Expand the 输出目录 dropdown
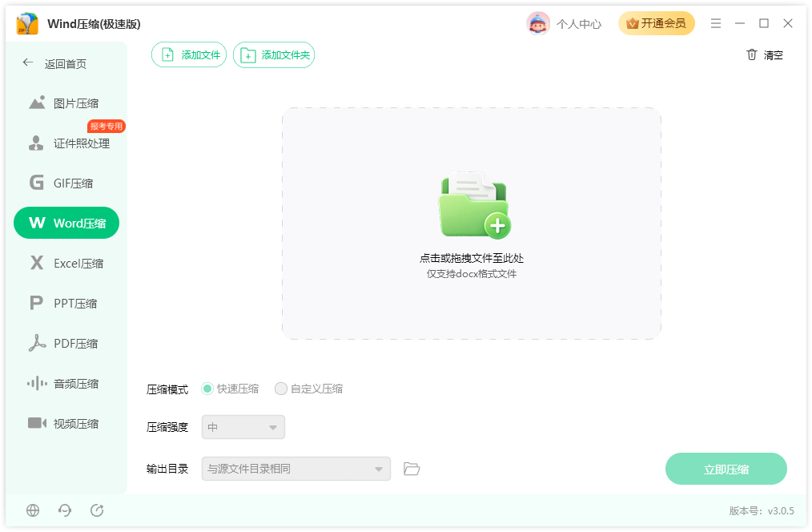Image resolution: width=812 pixels, height=532 pixels. coord(296,469)
